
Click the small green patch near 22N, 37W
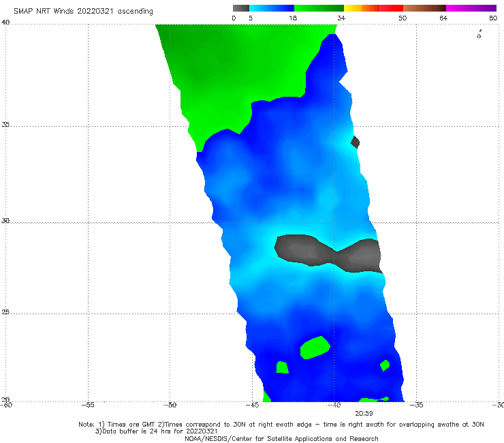pyautogui.click(x=385, y=365)
